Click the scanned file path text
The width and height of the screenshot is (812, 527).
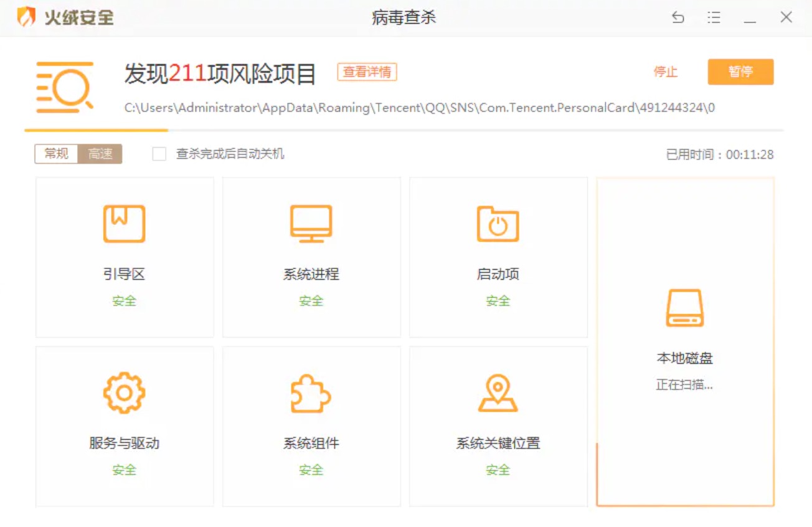pyautogui.click(x=419, y=108)
